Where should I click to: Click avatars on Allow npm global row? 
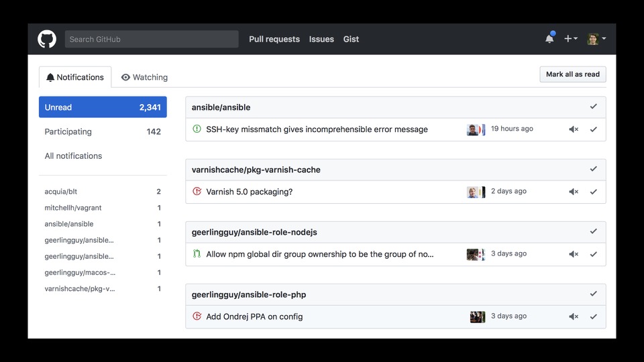click(476, 254)
